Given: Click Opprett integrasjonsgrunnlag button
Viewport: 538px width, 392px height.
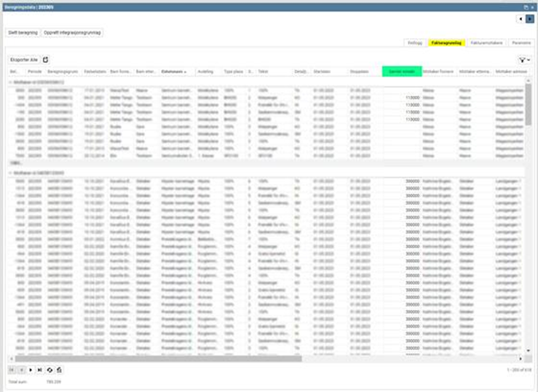Looking at the screenshot, I should [73, 33].
